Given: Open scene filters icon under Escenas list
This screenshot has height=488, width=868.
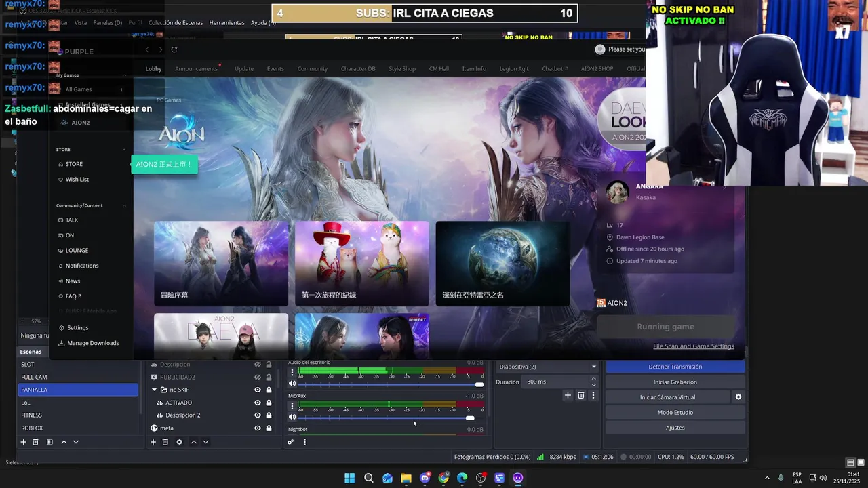Looking at the screenshot, I should [50, 442].
